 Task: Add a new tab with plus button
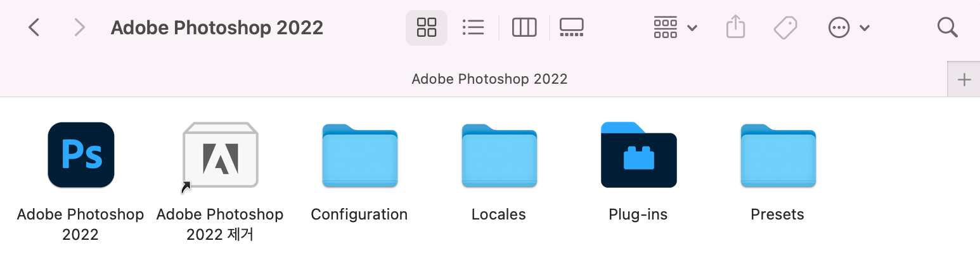pos(964,79)
